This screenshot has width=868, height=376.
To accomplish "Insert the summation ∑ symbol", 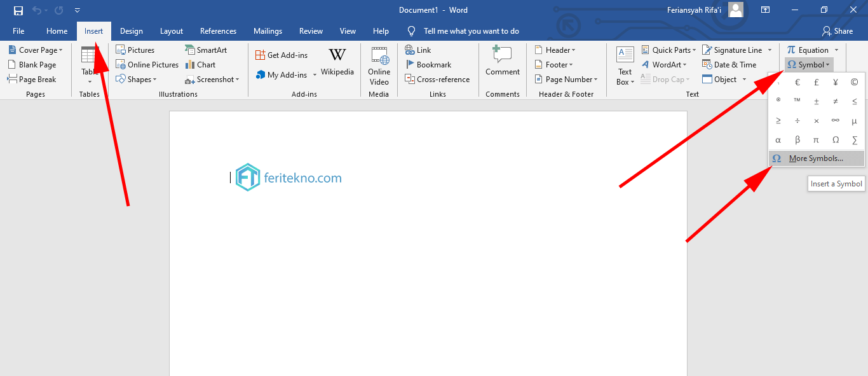I will (x=855, y=140).
